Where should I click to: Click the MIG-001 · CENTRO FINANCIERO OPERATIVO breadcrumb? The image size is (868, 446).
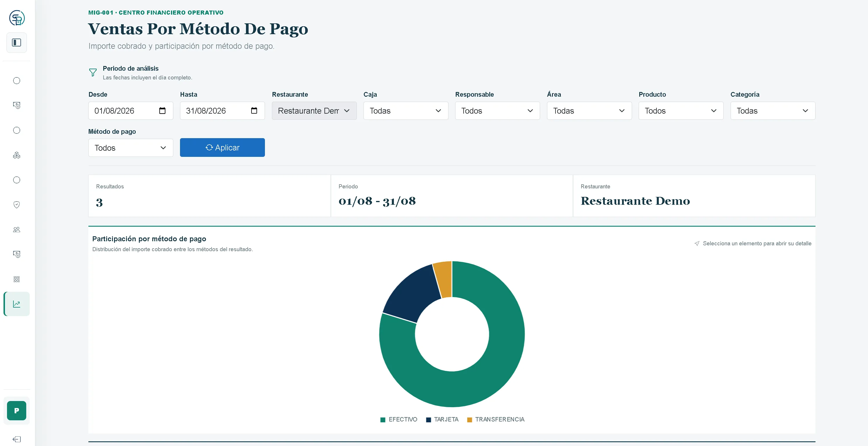click(x=156, y=13)
